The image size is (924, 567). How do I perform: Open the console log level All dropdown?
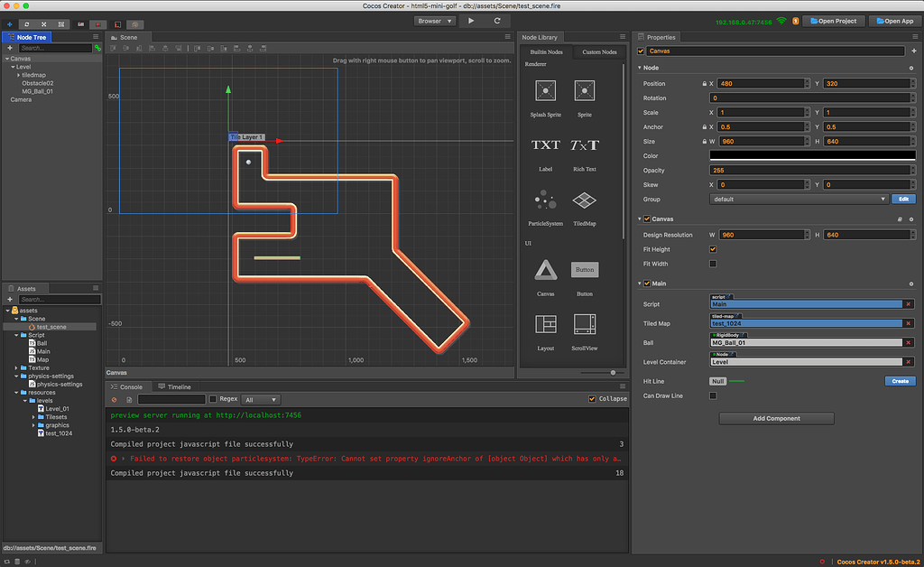pos(261,400)
